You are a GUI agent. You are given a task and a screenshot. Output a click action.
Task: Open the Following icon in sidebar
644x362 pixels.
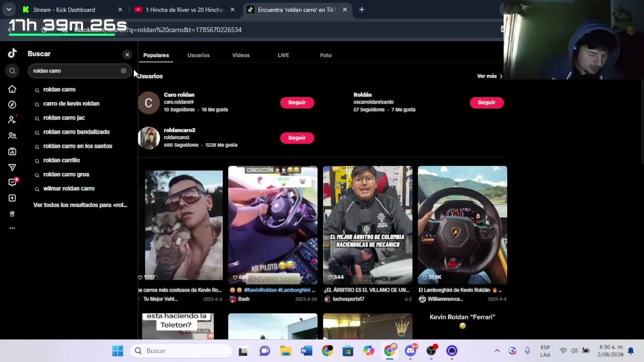click(12, 120)
